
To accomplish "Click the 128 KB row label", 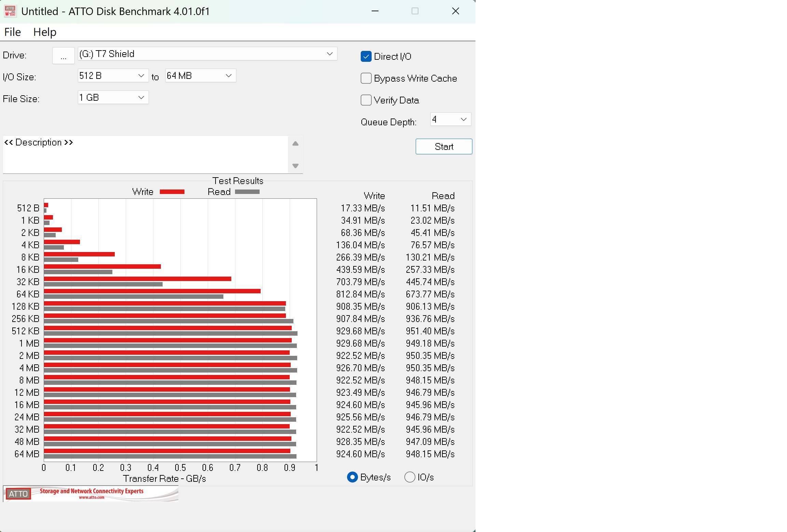I will (26, 307).
